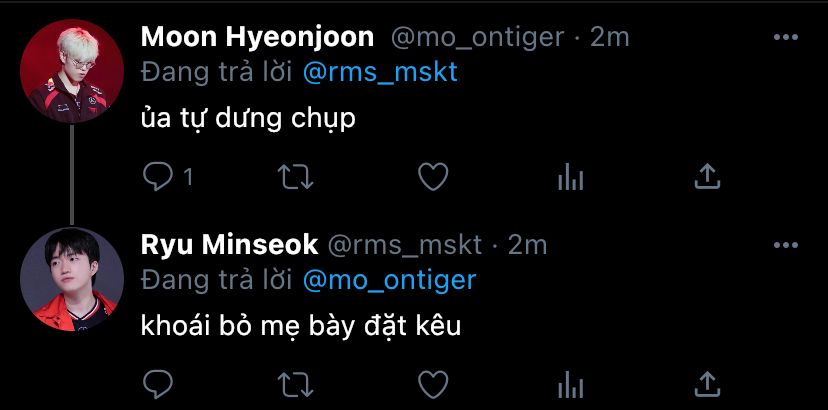The width and height of the screenshot is (828, 410).
Task: Reply to Moon Hyeonjoon's tweet
Action: [x=160, y=177]
